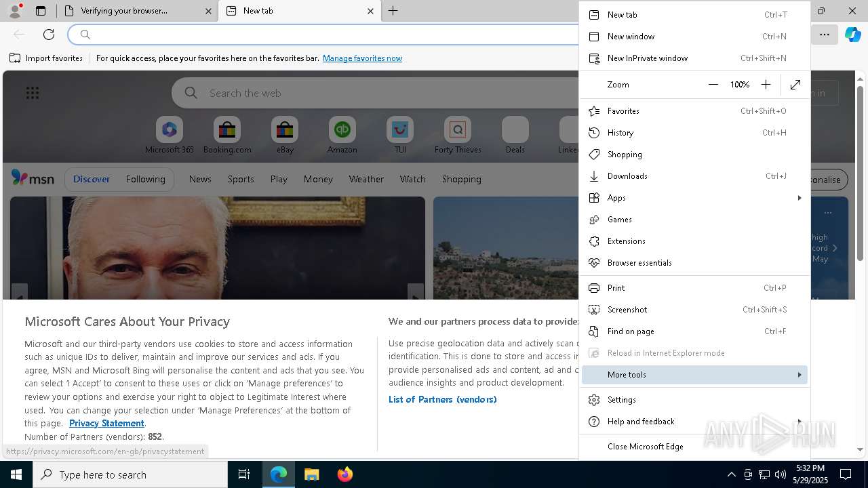Screen dimensions: 868x488
Task: Close the New tab tab
Action: 370,11
